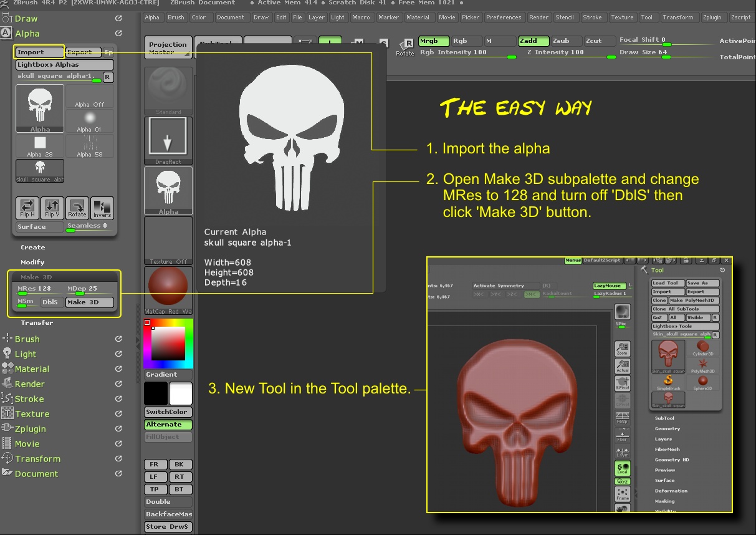
Task: Enable the Mrgb mode button
Action: point(433,41)
